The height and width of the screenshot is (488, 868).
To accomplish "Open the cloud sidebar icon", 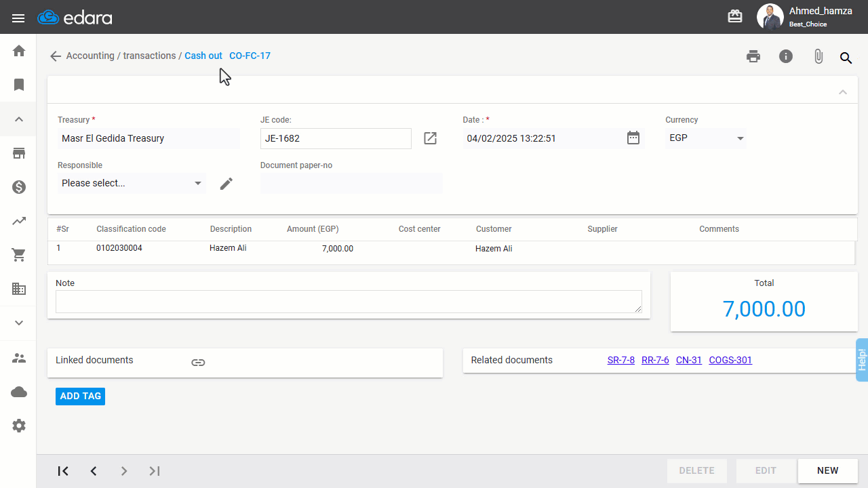I will (19, 392).
